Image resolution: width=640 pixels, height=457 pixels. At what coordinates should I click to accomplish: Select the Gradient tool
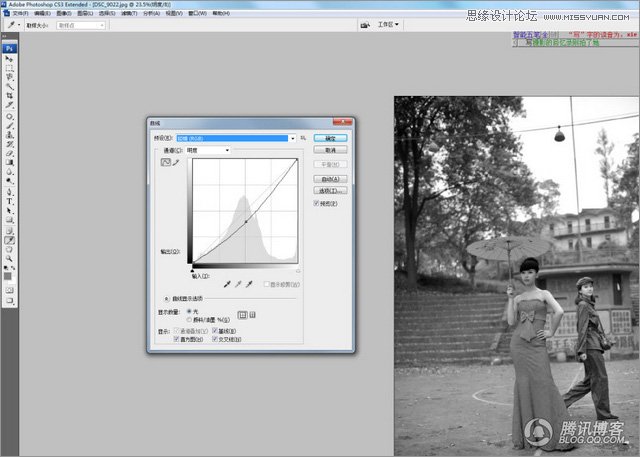pyautogui.click(x=9, y=162)
